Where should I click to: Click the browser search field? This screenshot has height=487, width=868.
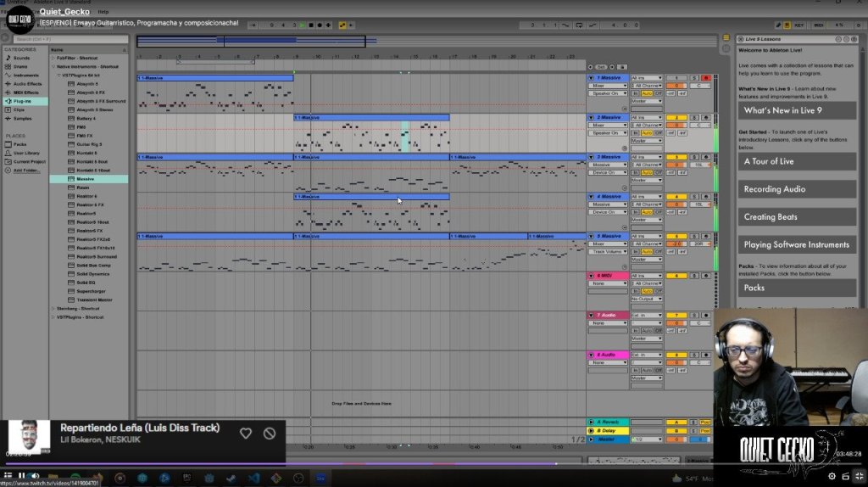pyautogui.click(x=68, y=39)
